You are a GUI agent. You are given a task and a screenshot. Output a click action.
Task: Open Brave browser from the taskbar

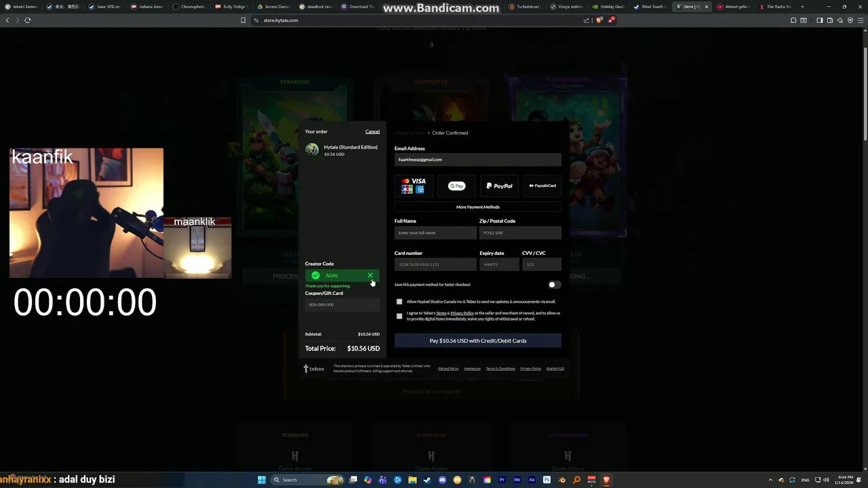(606, 480)
